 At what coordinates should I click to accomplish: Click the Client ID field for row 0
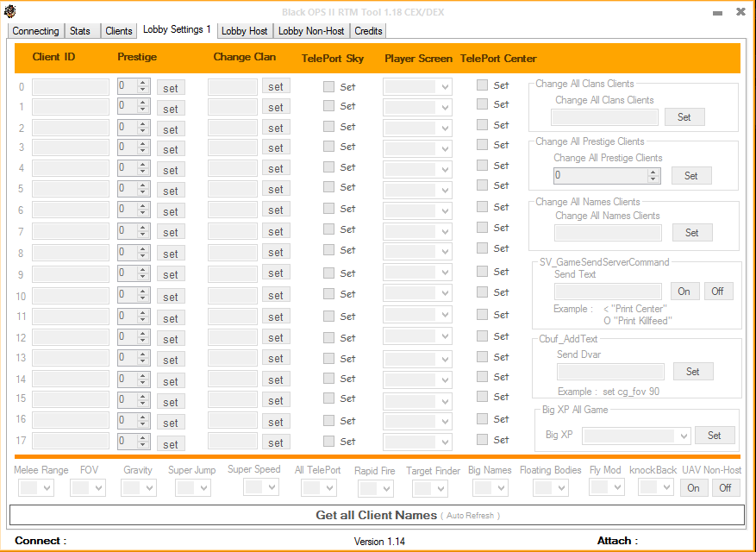pos(71,87)
